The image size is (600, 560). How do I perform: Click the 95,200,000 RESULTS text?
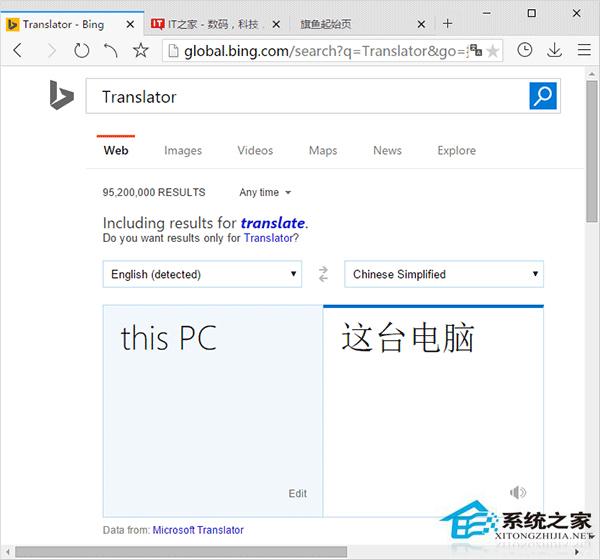click(154, 192)
